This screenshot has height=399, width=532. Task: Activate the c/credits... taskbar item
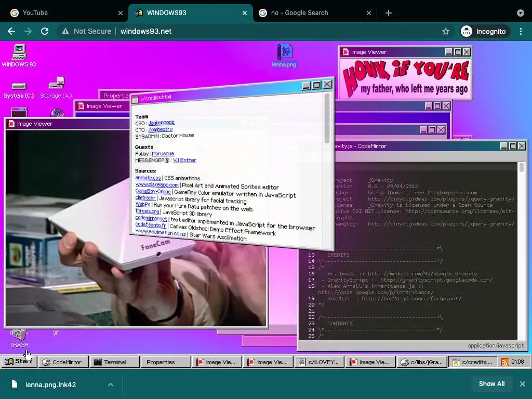(473, 362)
